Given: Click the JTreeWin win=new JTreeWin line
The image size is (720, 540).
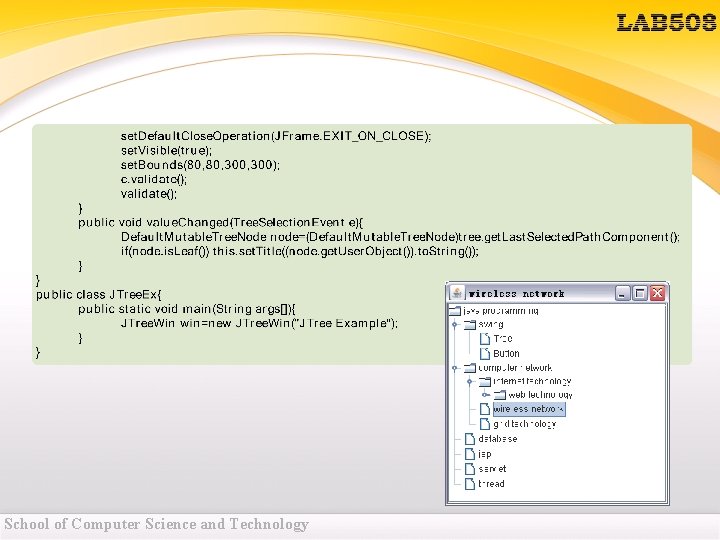Looking at the screenshot, I should point(259,323).
